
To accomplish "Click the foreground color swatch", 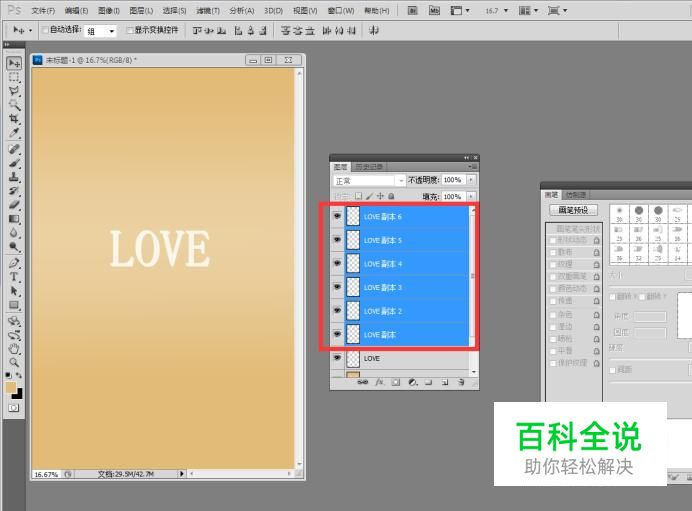I will point(11,387).
